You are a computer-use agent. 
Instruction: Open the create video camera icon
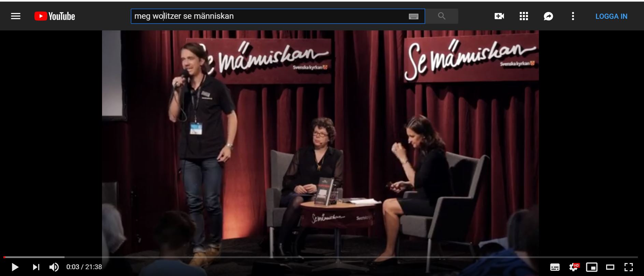tap(499, 16)
